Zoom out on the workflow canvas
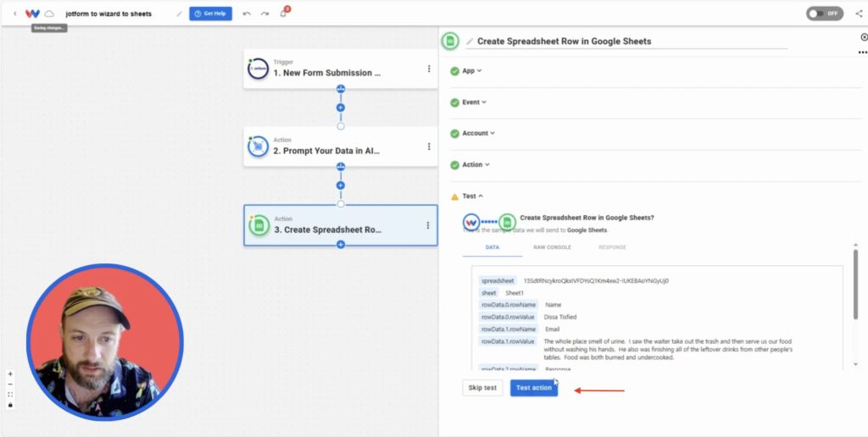The height and width of the screenshot is (437, 868). click(x=10, y=384)
